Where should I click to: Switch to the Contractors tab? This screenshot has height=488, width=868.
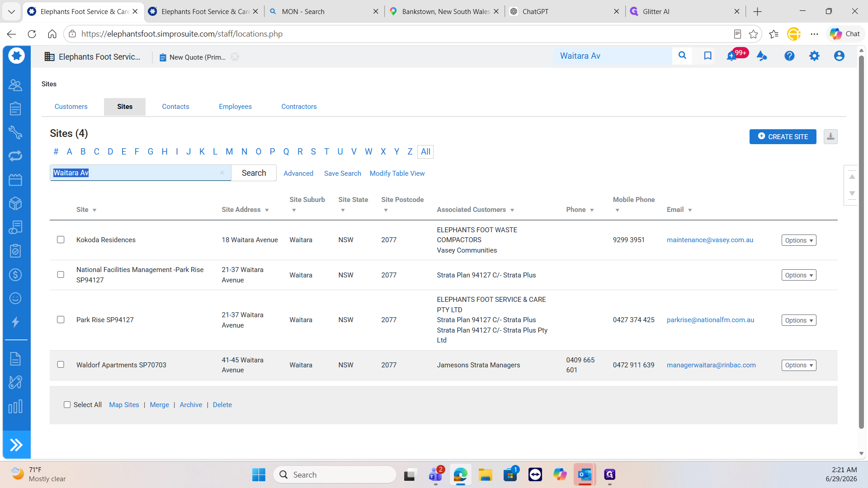pyautogui.click(x=299, y=107)
